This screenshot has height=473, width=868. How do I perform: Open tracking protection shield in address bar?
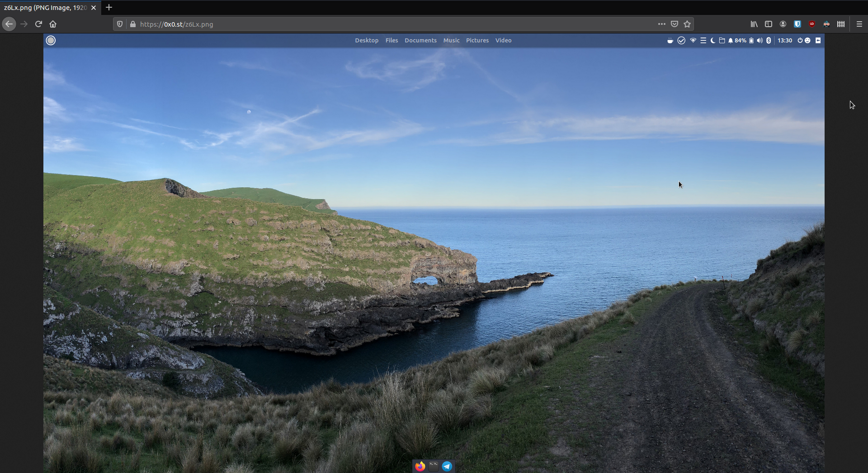point(120,24)
